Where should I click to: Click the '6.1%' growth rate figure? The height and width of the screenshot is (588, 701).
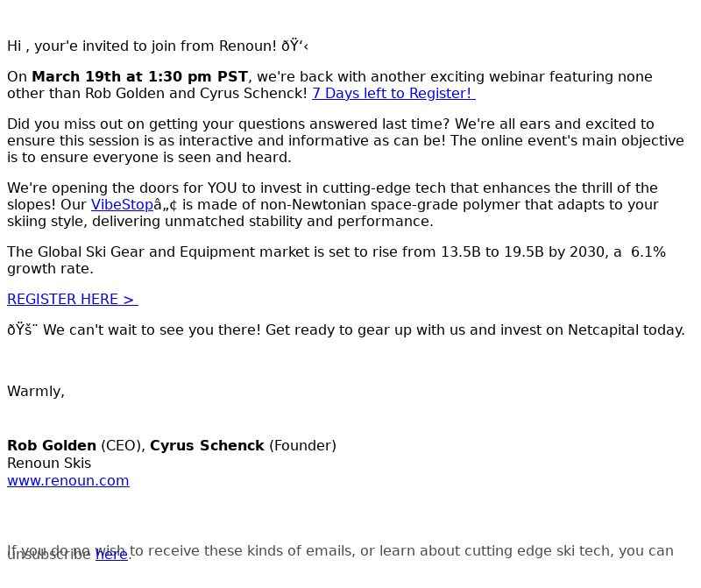coord(648,251)
